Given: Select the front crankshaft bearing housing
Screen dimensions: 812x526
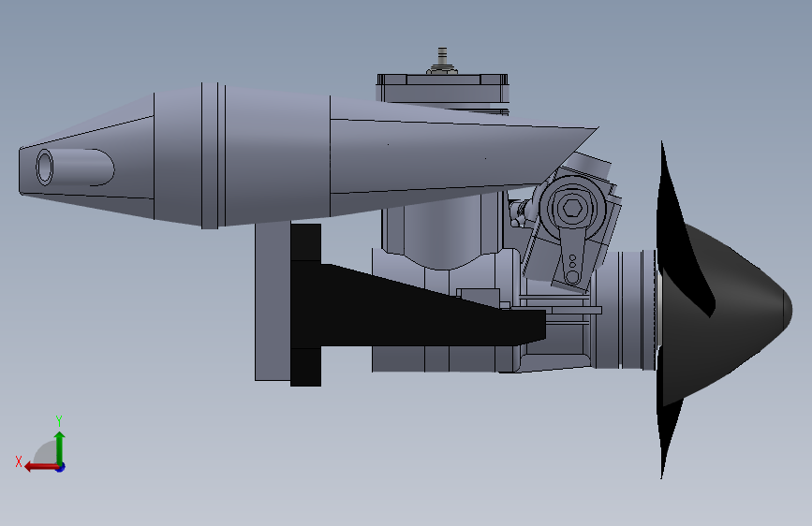Looking at the screenshot, I should click(x=624, y=310).
